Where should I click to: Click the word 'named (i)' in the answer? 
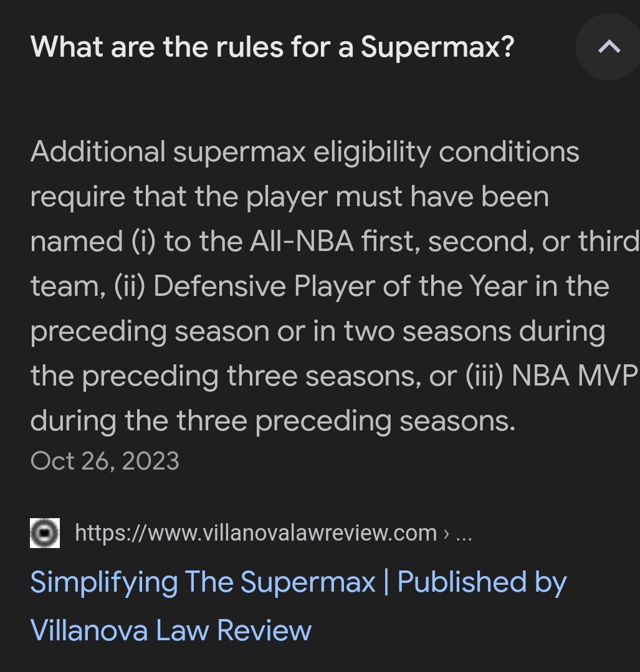pos(93,241)
